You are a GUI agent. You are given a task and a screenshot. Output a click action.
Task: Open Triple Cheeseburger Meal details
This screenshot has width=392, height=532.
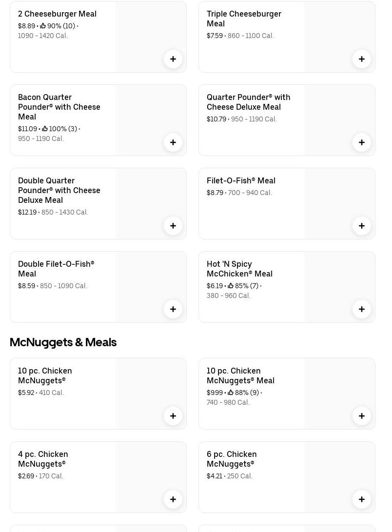coord(244,19)
